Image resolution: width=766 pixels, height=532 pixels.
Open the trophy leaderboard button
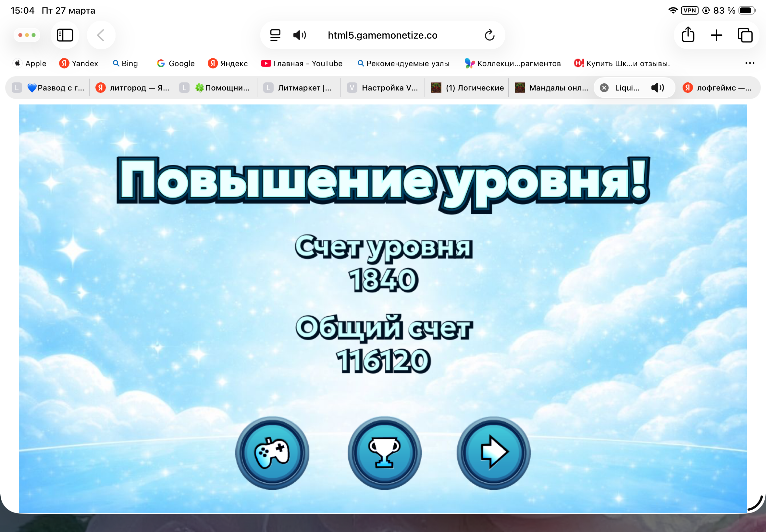[384, 453]
